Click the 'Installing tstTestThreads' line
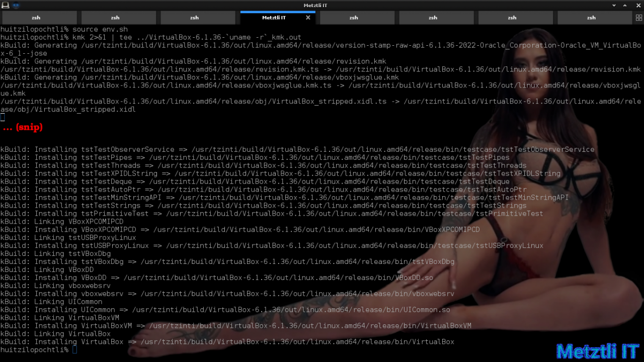The image size is (644, 362). 263,165
